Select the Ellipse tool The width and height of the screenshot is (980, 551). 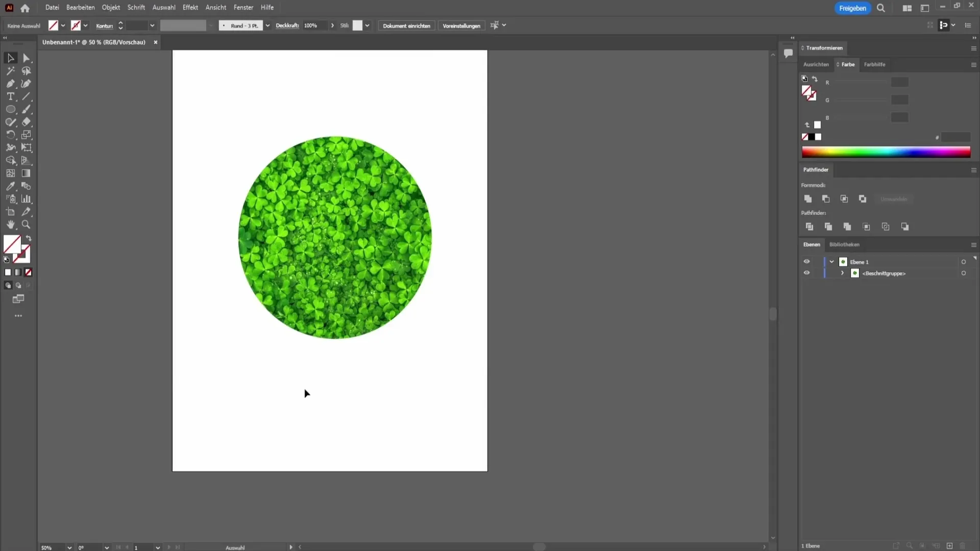click(10, 109)
